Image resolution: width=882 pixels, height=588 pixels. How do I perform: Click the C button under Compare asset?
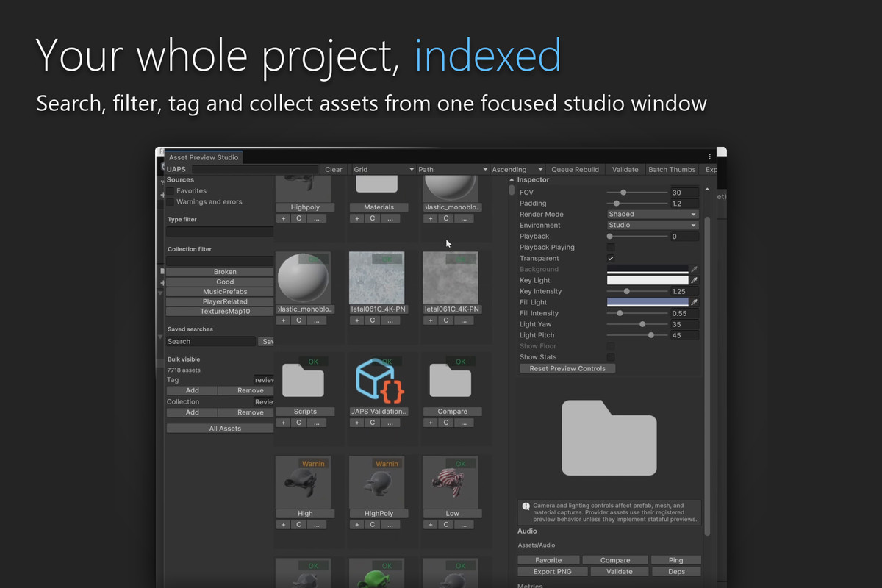[x=445, y=423]
